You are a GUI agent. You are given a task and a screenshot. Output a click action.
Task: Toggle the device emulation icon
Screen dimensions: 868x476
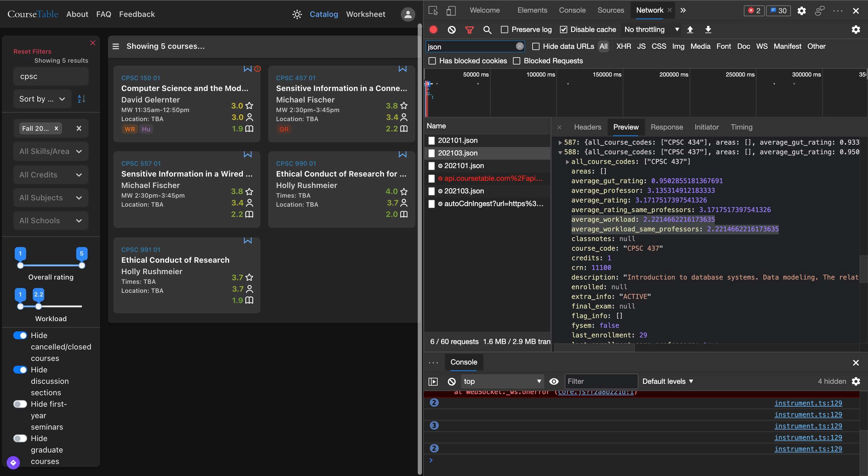click(x=451, y=11)
